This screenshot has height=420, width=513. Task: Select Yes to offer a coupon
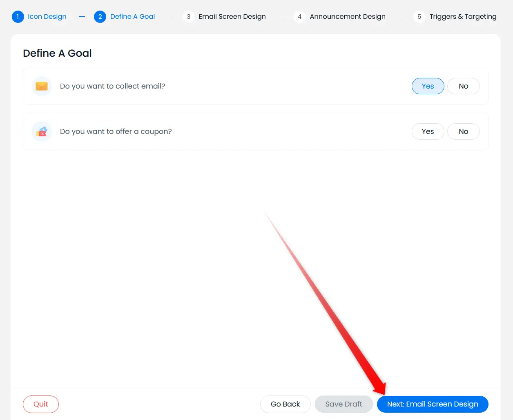[x=428, y=131]
